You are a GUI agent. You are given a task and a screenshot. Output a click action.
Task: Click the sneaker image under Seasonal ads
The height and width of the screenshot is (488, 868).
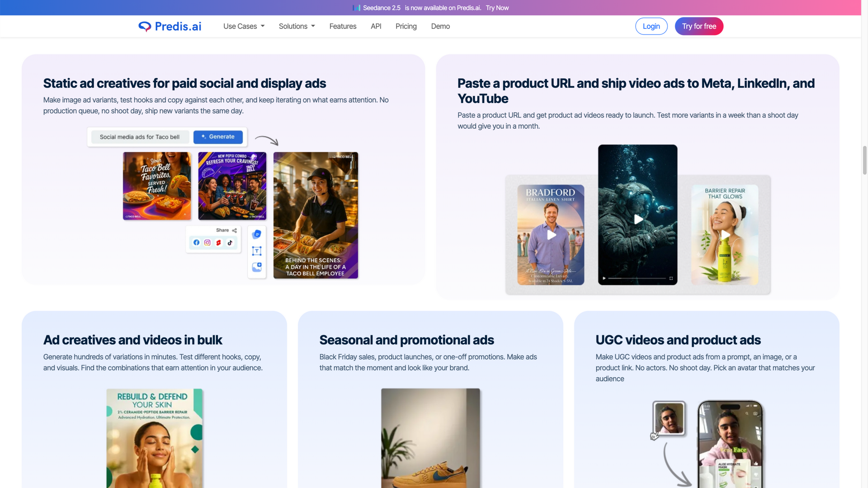tap(430, 438)
